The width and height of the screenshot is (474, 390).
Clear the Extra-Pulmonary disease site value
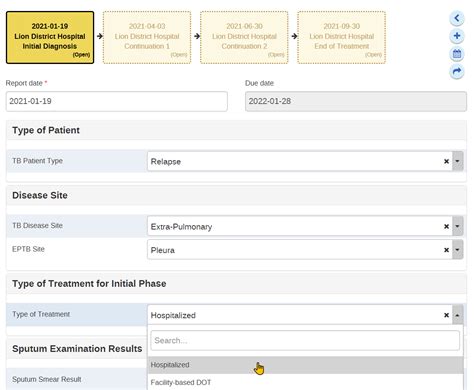446,226
